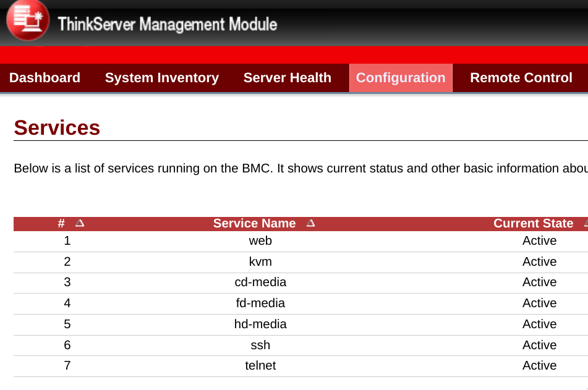Click the Active state of the ssh service
Viewport: 588px width, 390px height.
coord(539,345)
